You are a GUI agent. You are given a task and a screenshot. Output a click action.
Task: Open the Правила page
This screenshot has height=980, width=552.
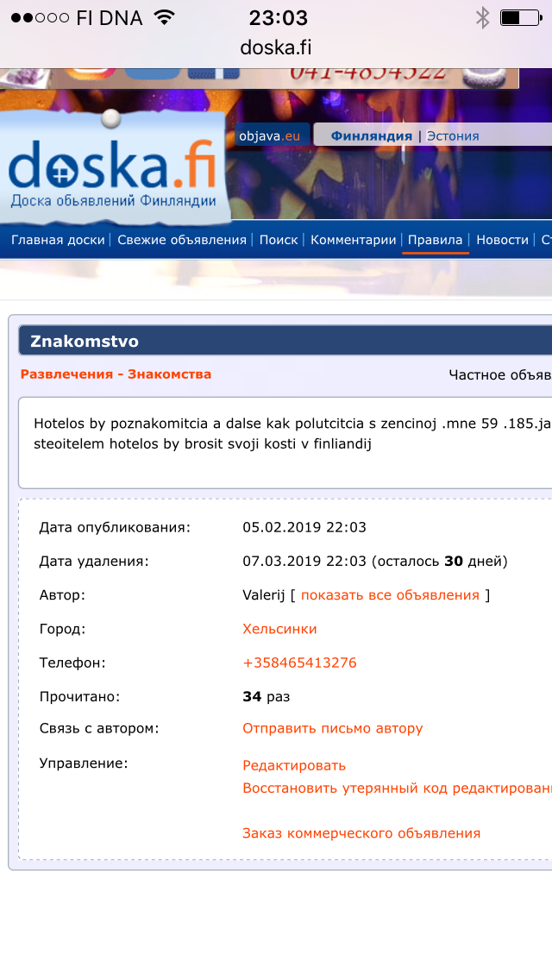pos(436,240)
